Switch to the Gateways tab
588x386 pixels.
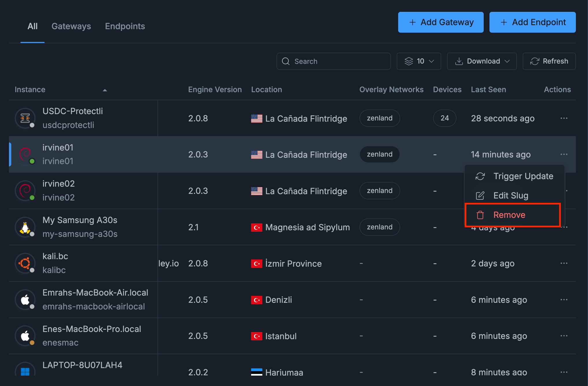71,26
